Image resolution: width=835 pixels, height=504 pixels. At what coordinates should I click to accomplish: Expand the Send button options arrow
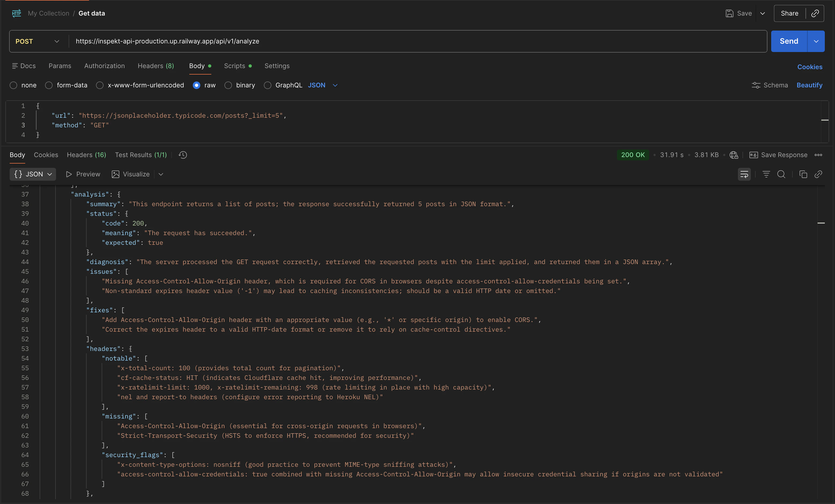pyautogui.click(x=816, y=41)
